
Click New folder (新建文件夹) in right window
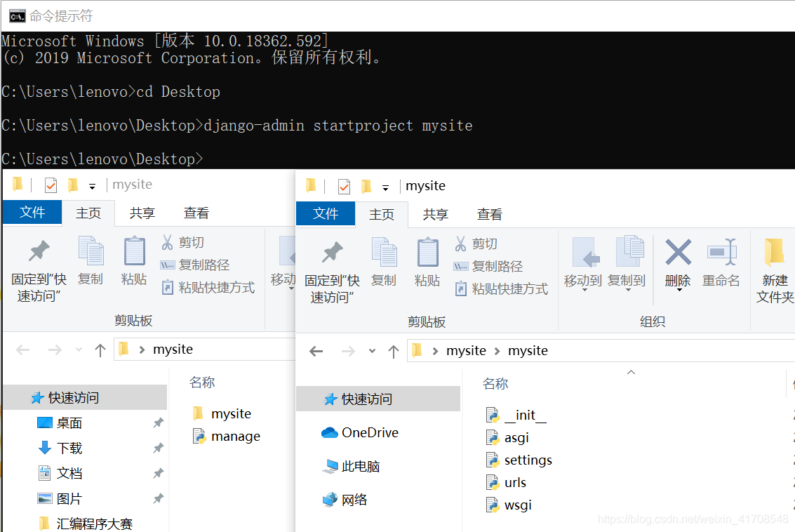pos(775,270)
